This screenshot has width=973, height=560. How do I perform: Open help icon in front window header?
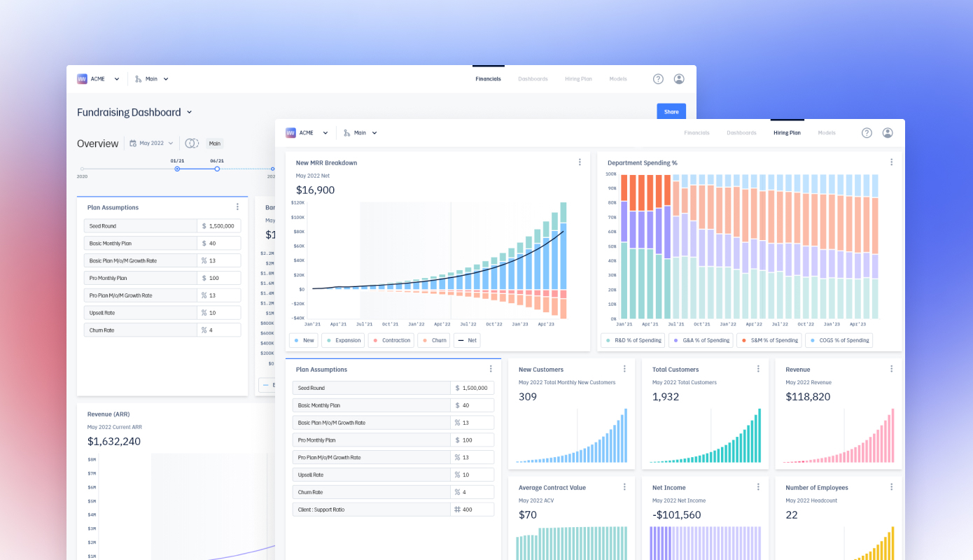click(867, 133)
